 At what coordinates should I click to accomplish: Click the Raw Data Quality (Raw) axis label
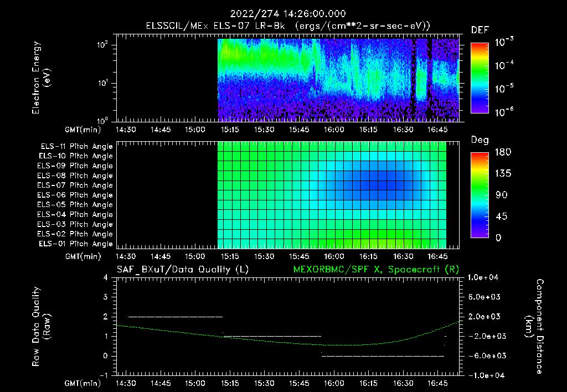[x=41, y=327]
